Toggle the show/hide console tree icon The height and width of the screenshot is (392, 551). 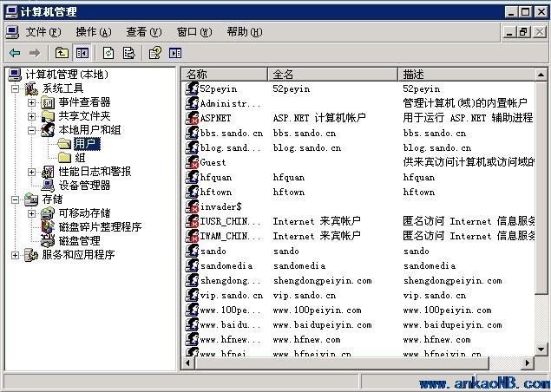coord(82,53)
